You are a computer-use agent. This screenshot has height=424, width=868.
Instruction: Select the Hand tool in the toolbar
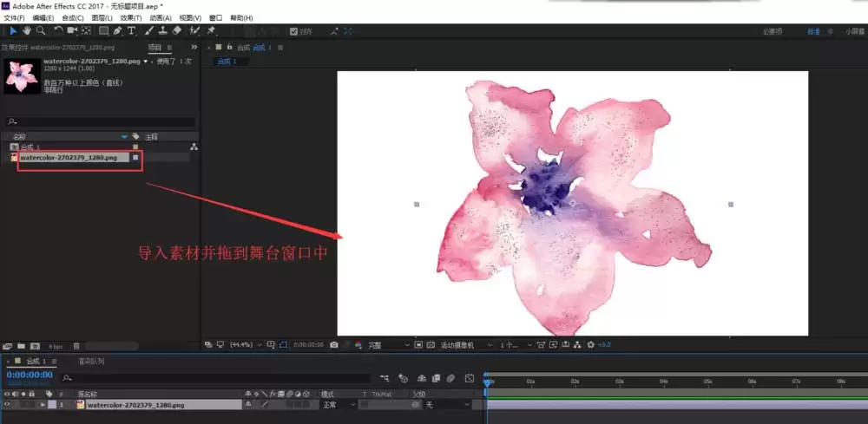pos(27,31)
